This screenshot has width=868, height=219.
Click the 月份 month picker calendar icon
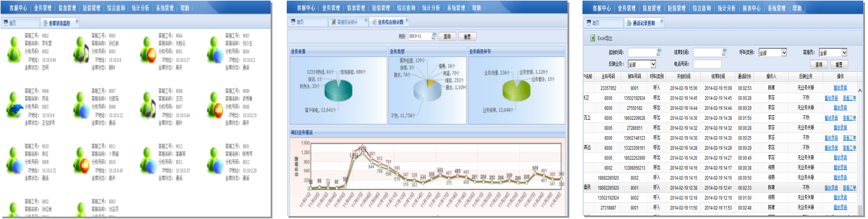coord(434,36)
